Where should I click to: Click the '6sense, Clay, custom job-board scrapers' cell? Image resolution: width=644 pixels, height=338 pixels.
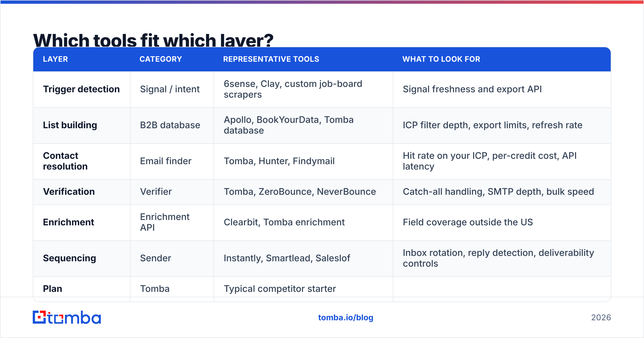click(303, 89)
